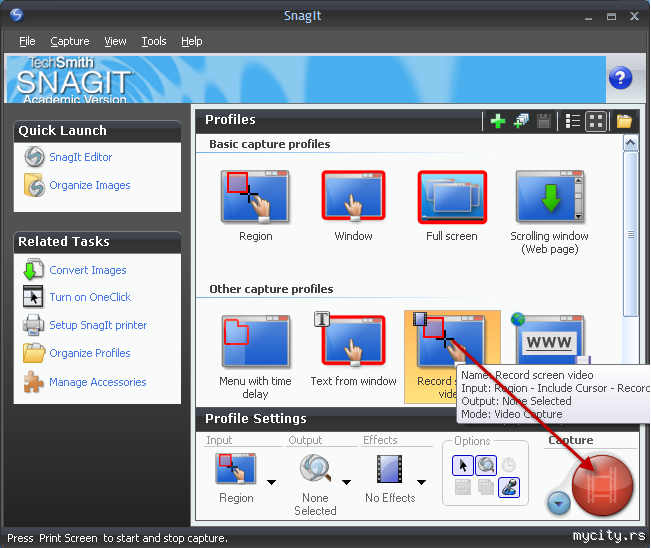Click the Setup SnagIt printer icon
This screenshot has height=548, width=651.
(x=33, y=325)
